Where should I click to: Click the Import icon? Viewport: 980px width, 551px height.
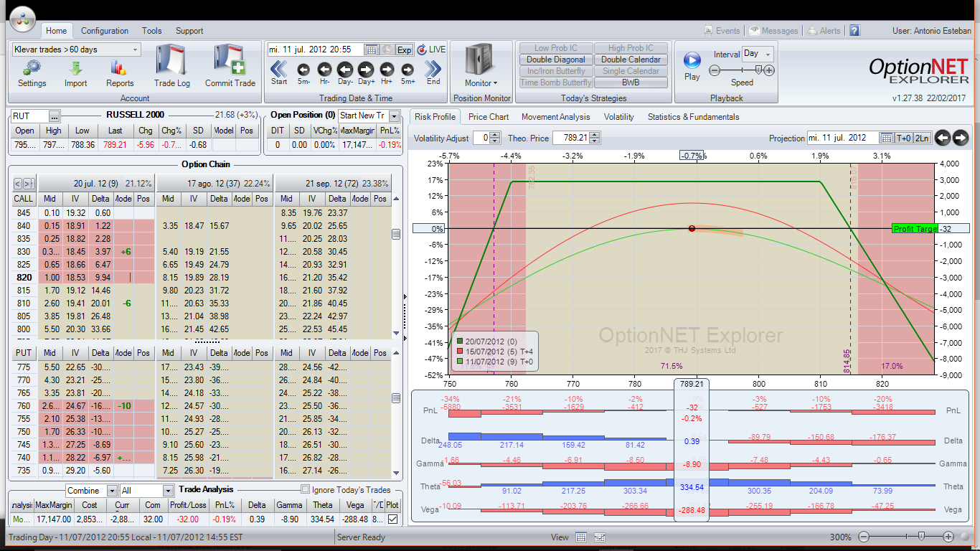(x=75, y=69)
